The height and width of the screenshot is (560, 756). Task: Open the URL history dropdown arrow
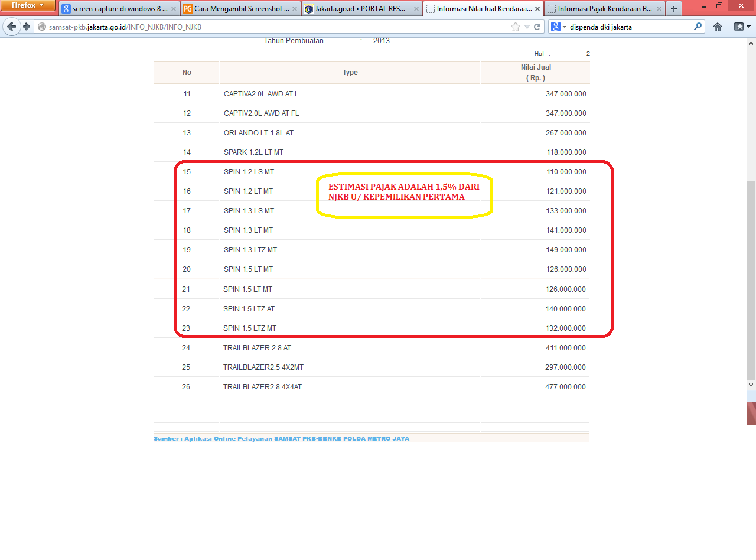[527, 27]
